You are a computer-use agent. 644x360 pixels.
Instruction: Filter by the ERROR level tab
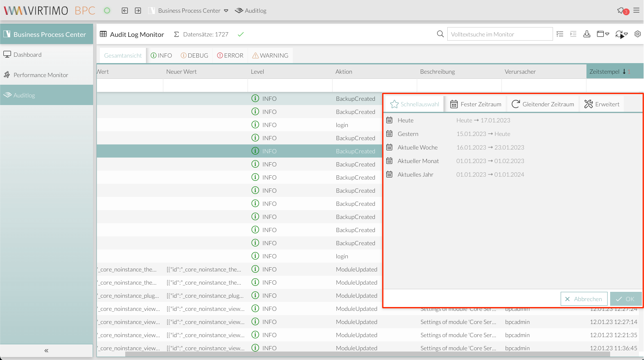[230, 55]
